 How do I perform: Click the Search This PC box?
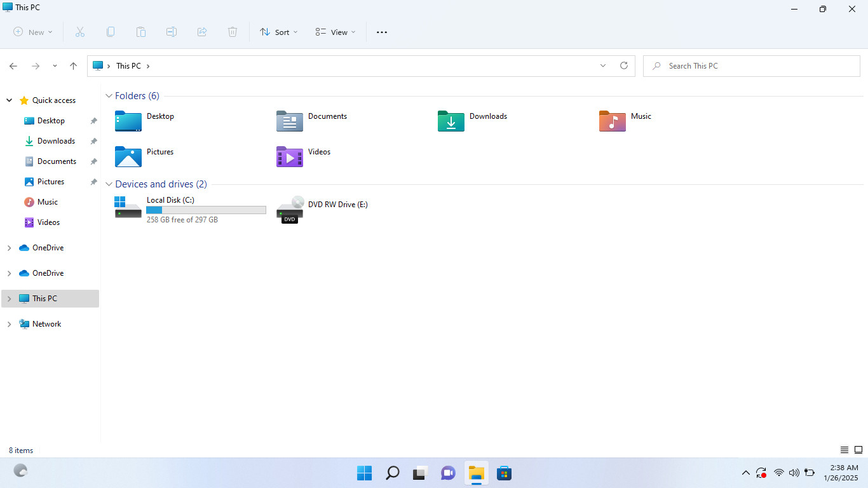752,66
